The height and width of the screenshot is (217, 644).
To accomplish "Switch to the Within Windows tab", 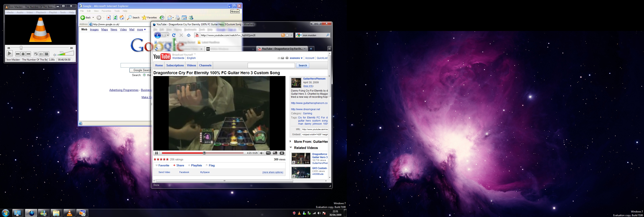I will pyautogui.click(x=219, y=49).
